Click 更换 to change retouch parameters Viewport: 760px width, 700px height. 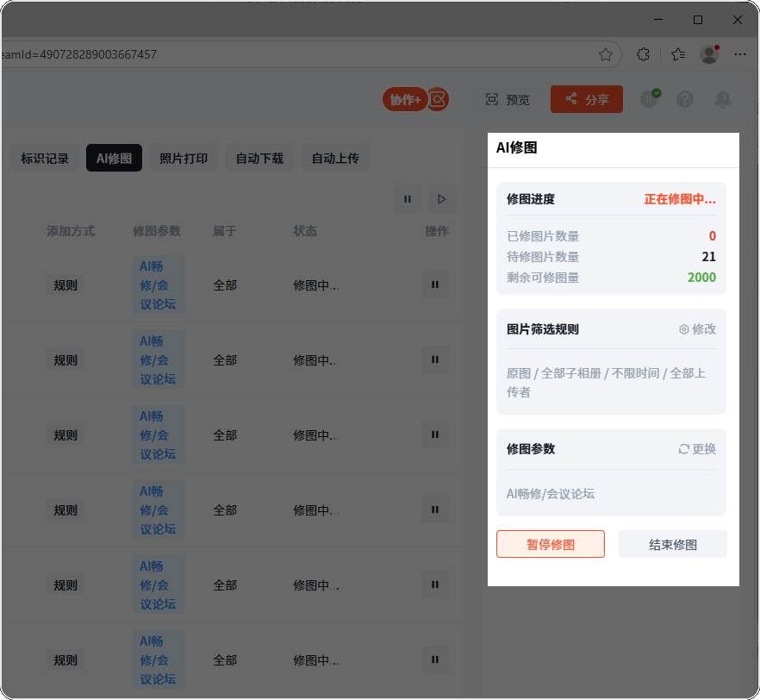[697, 449]
